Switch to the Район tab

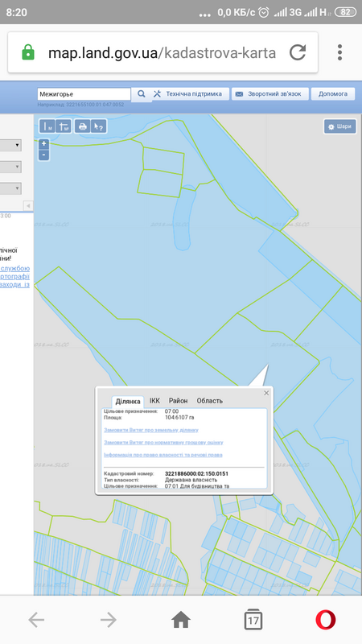178,401
